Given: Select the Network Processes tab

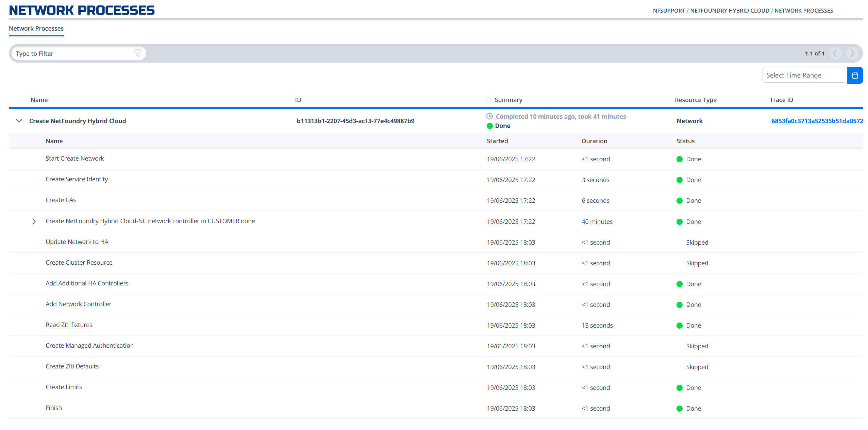Looking at the screenshot, I should (x=36, y=29).
